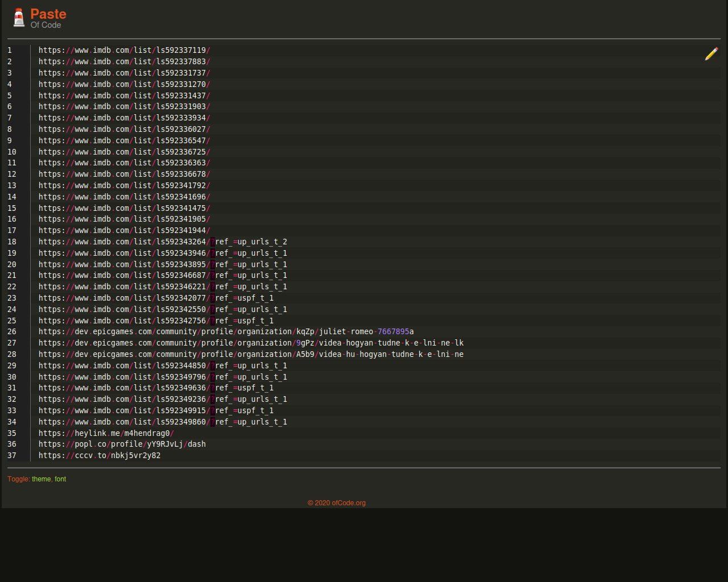
Task: Select line 32 URL ls592349236
Action: click(x=163, y=399)
